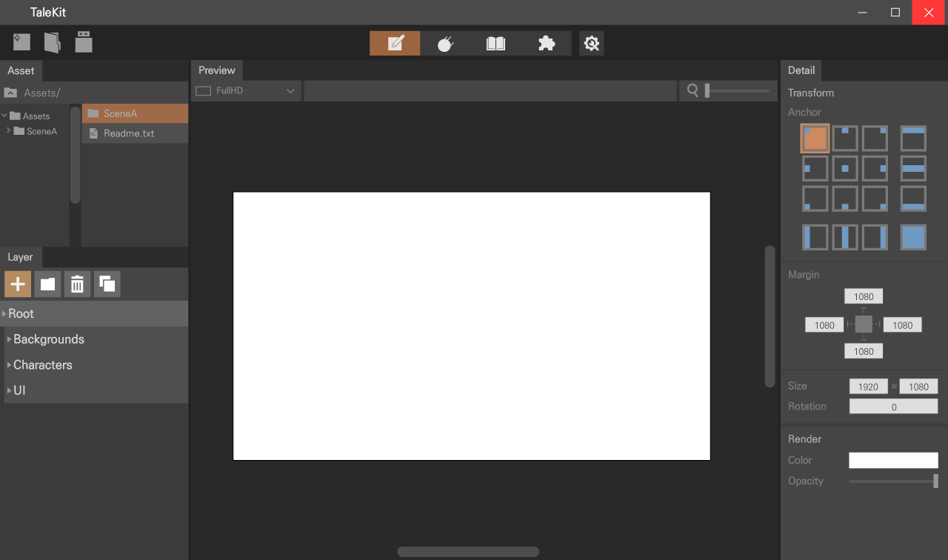
Task: Click the top margin field
Action: pos(864,296)
